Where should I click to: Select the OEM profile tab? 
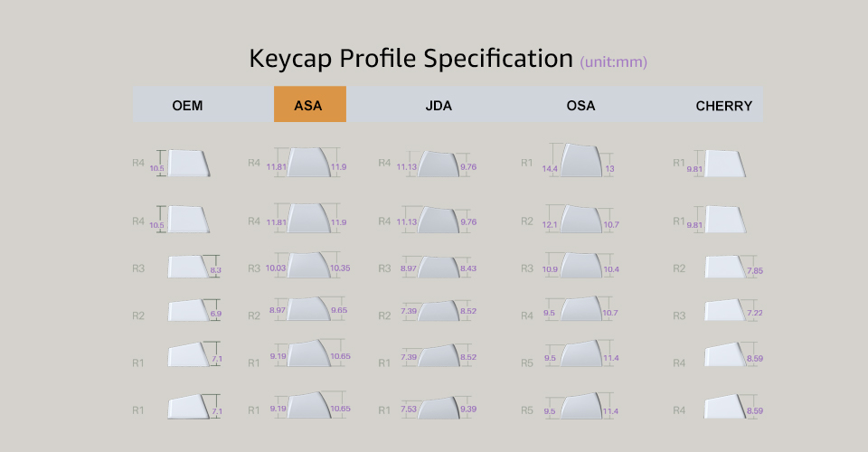pos(187,106)
